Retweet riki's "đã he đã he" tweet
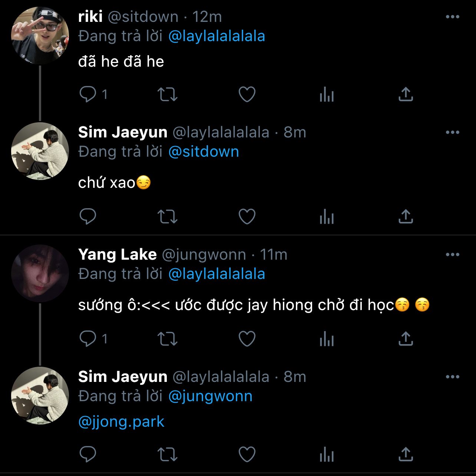The height and width of the screenshot is (476, 476). click(168, 94)
